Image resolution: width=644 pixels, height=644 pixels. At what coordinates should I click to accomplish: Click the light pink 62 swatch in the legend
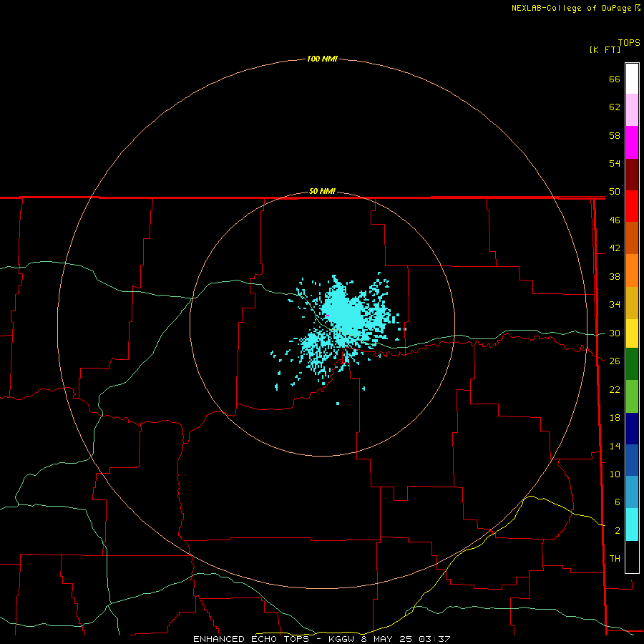[632, 110]
